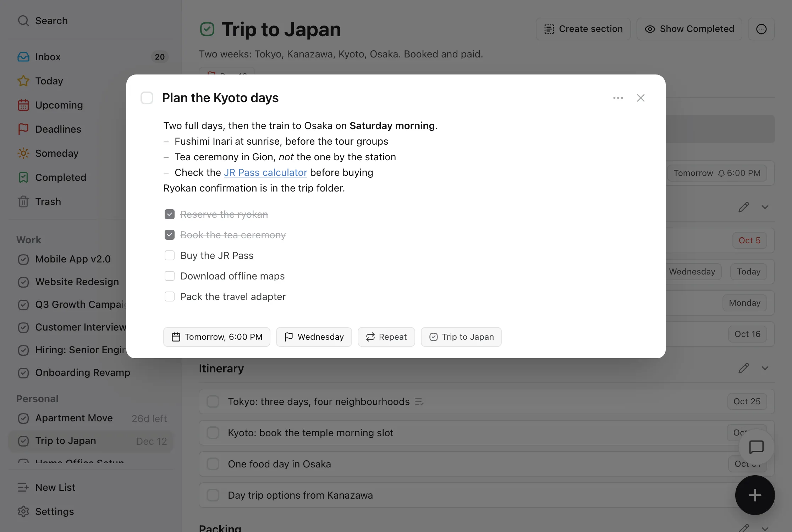
Task: Click the Trash bin icon
Action: (x=23, y=201)
